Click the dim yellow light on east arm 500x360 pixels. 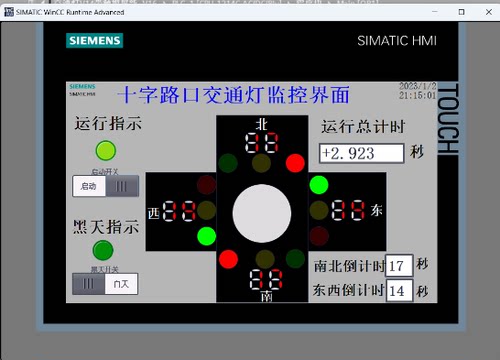click(x=319, y=210)
